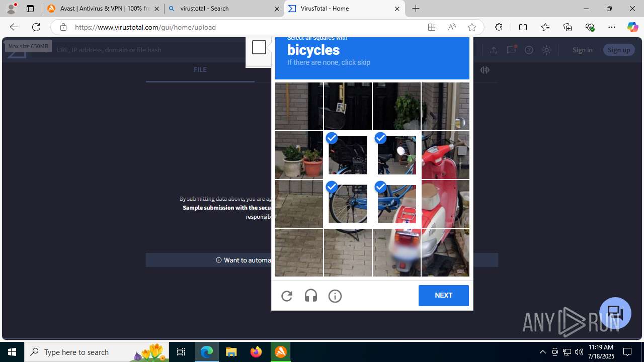Close the Avast Antivirus tab
Viewport: 644px width, 362px height.
156,9
